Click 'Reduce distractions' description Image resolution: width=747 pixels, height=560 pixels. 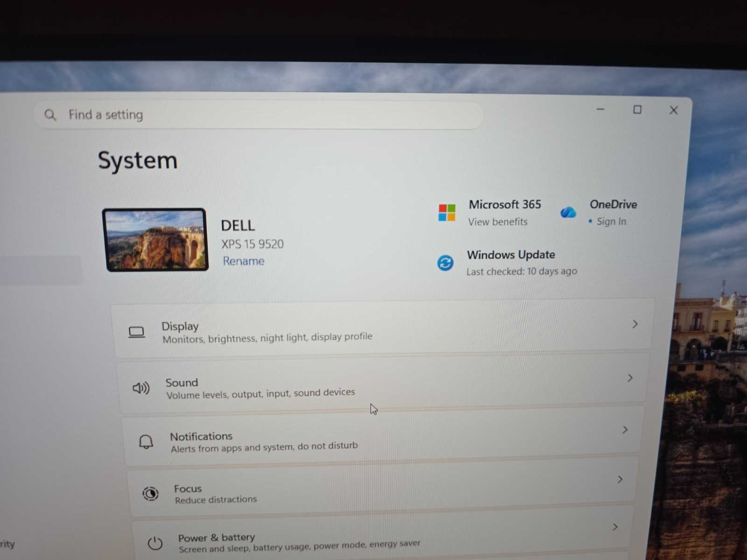tap(216, 499)
